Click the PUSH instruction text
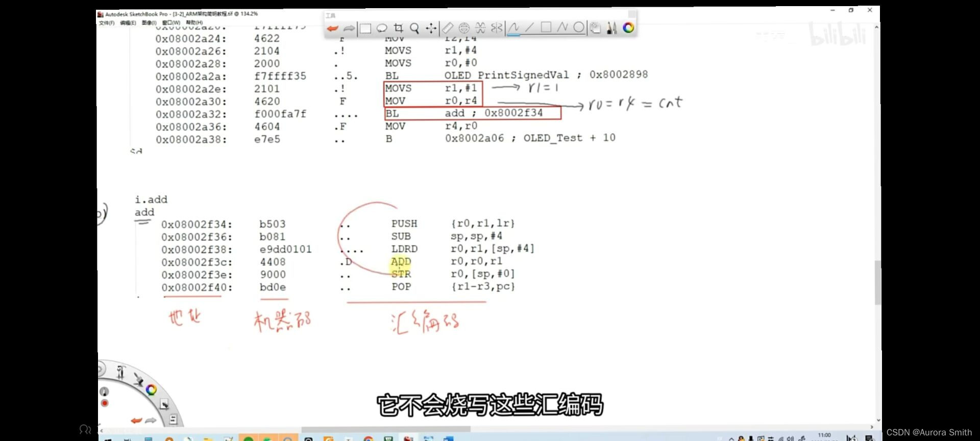This screenshot has width=980, height=441. coord(404,224)
